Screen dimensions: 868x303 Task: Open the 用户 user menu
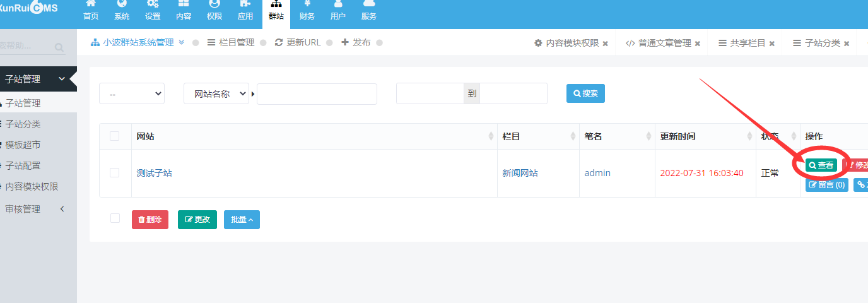coord(338,11)
